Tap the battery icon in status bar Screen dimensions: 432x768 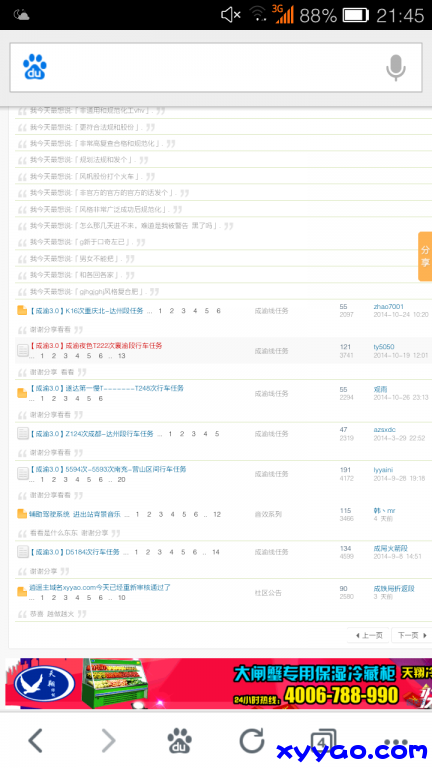tap(355, 15)
